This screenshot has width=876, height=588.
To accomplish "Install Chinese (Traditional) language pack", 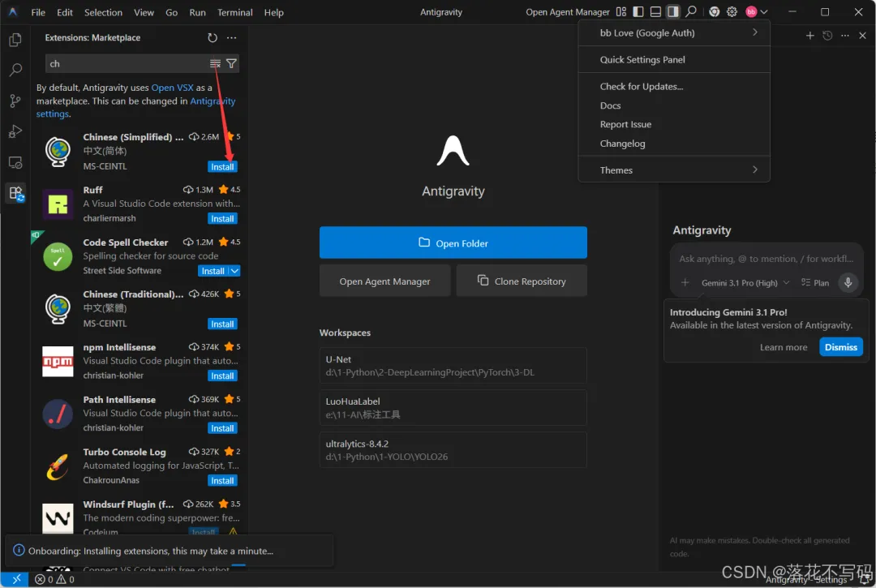I will pos(222,324).
